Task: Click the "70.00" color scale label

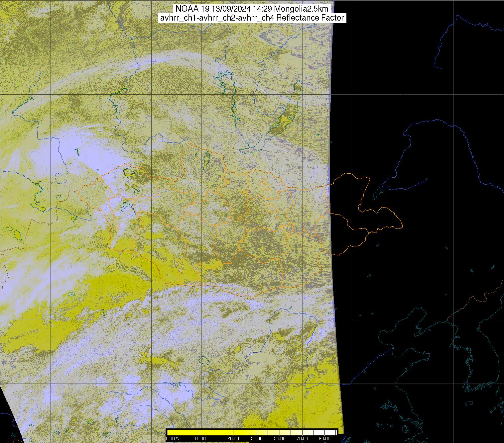Action: tap(303, 439)
